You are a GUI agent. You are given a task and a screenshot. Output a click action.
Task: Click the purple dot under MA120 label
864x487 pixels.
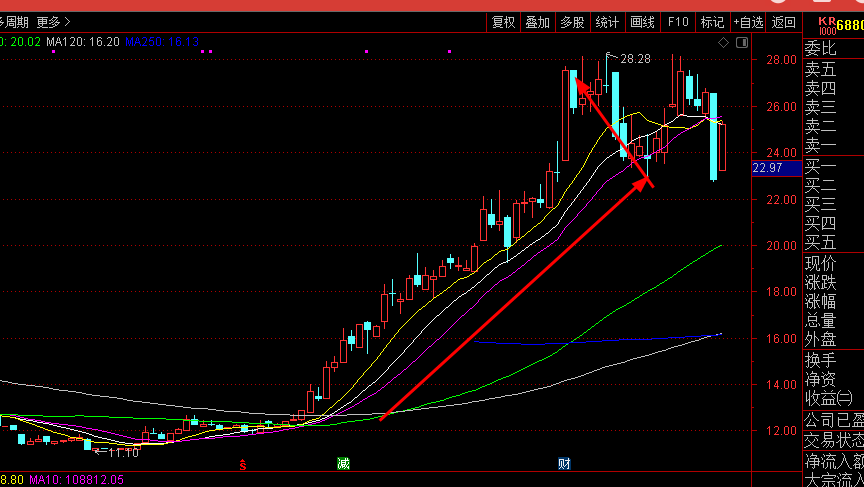(x=53, y=51)
